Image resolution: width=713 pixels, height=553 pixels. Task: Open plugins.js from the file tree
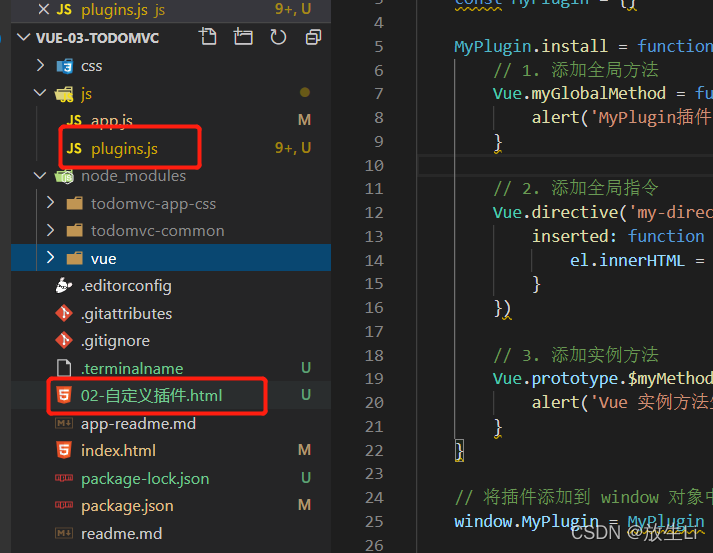[125, 149]
